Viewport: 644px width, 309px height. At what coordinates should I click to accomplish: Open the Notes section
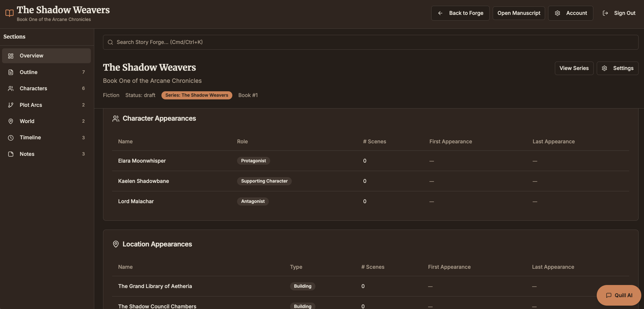[x=46, y=154]
